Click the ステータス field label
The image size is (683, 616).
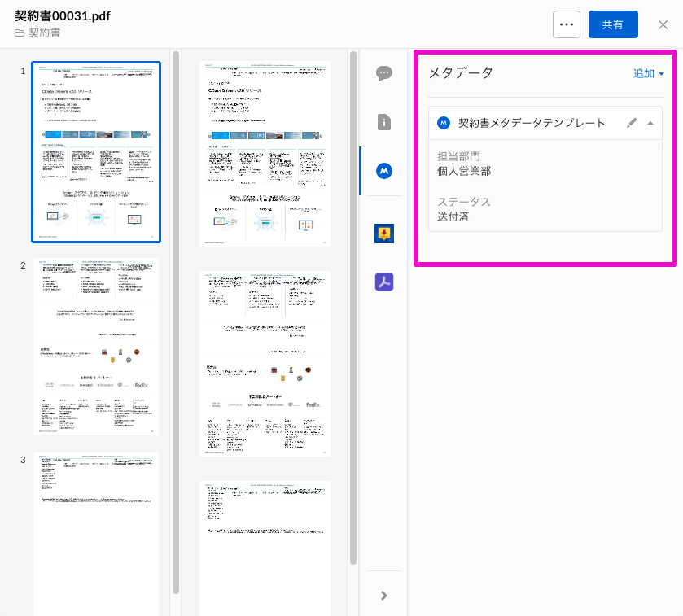[464, 202]
